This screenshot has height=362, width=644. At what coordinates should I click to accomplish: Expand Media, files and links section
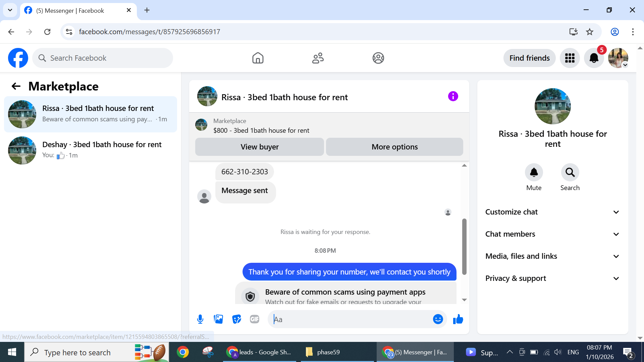pos(552,256)
